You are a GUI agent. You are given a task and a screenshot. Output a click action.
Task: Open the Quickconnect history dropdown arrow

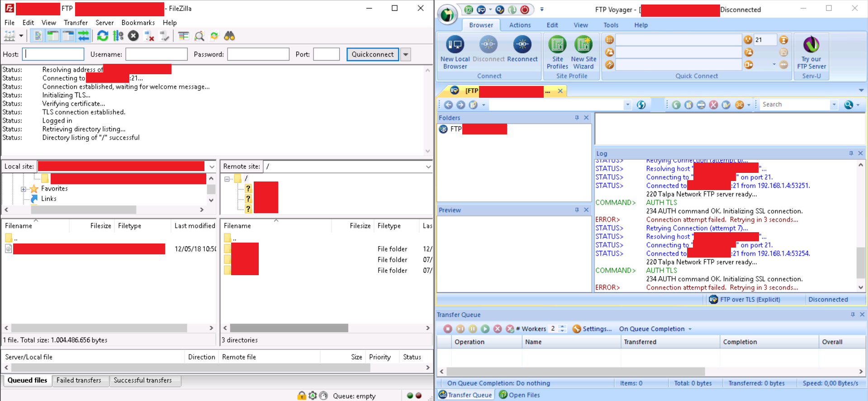[x=406, y=54]
